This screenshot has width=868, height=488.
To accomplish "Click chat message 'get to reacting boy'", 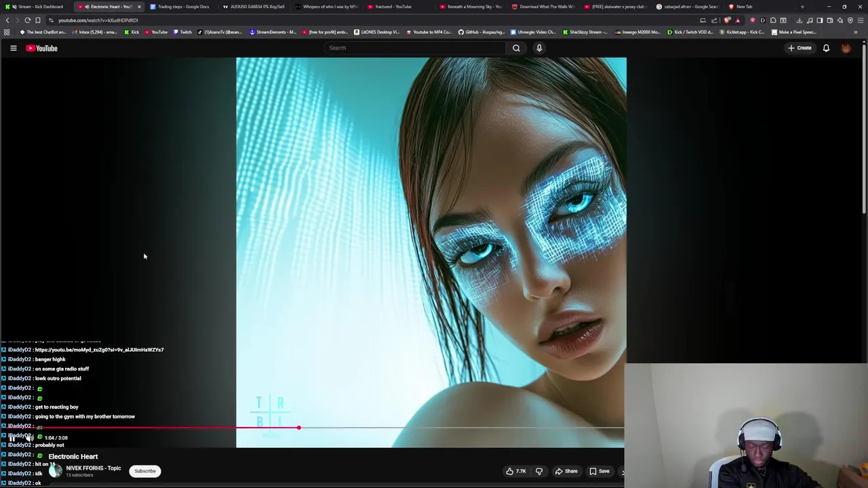I will pyautogui.click(x=56, y=407).
